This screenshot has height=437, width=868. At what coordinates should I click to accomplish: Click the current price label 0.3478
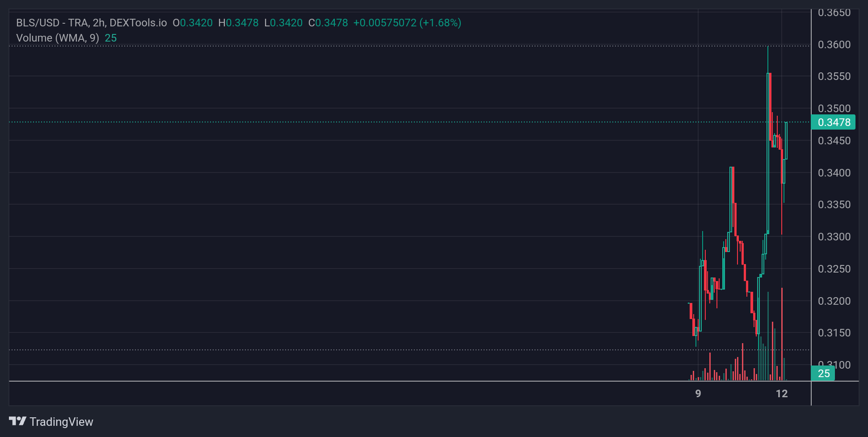pyautogui.click(x=833, y=122)
